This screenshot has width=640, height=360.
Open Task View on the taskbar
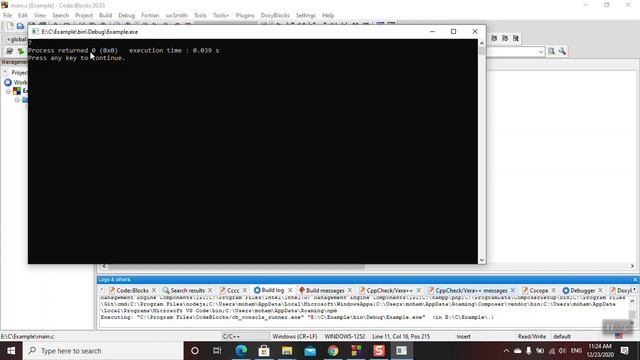pos(217,351)
